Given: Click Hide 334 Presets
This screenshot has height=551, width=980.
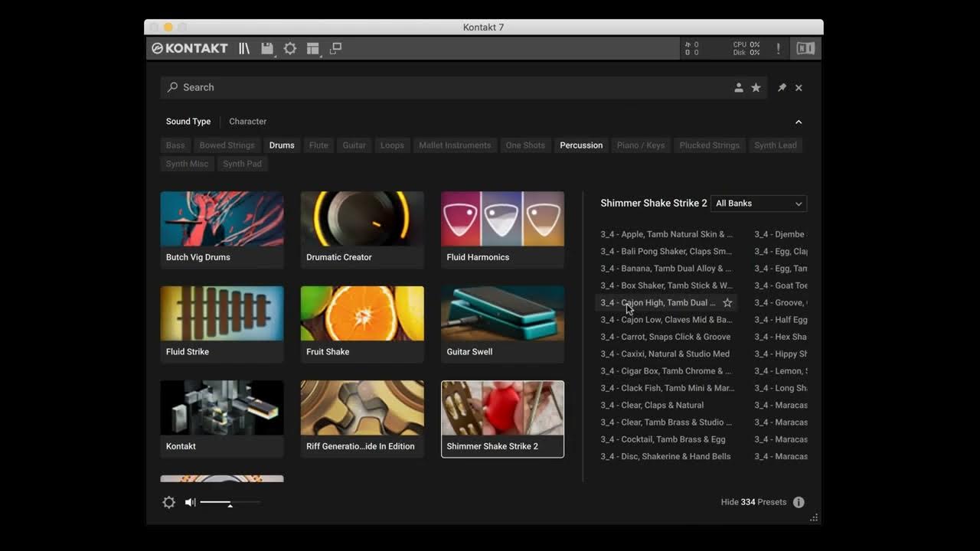Looking at the screenshot, I should point(753,502).
